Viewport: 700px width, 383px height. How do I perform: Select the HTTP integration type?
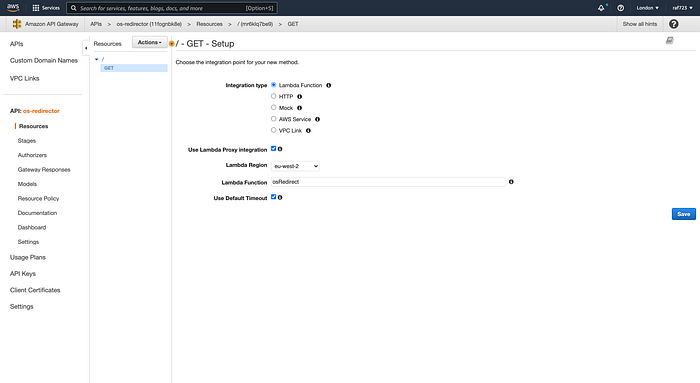274,96
